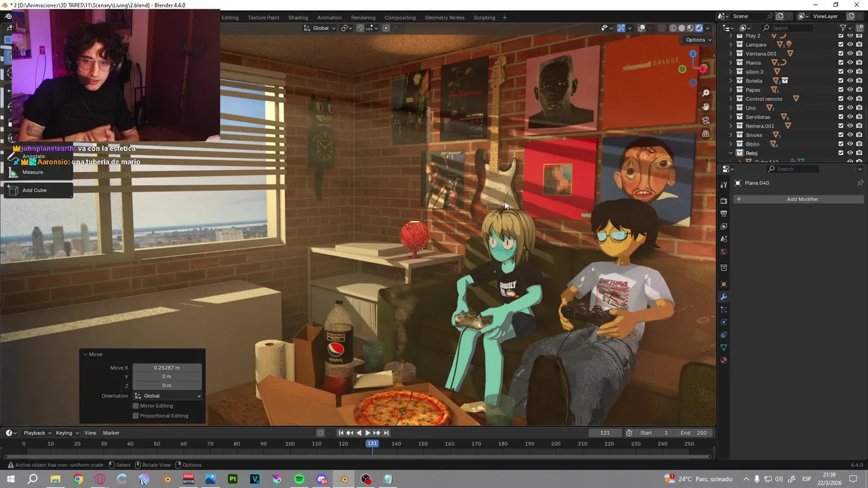Viewport: 868px width, 488px height.
Task: Switch to rendered viewport shading
Action: [x=699, y=28]
